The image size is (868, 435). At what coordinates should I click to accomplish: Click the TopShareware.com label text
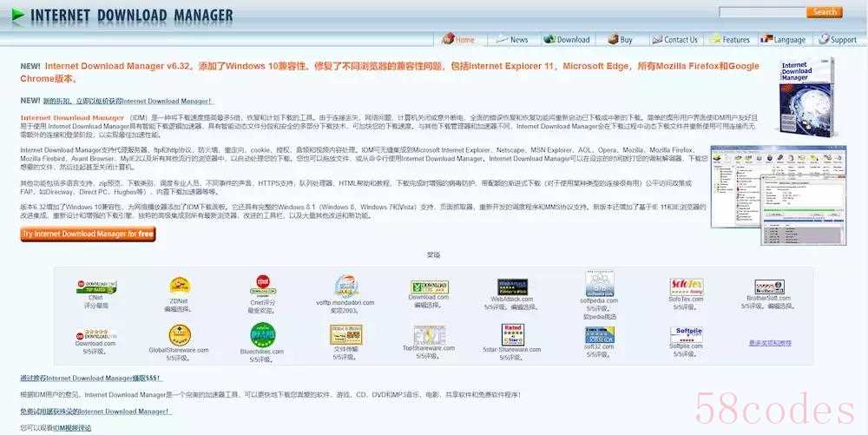coord(429,348)
